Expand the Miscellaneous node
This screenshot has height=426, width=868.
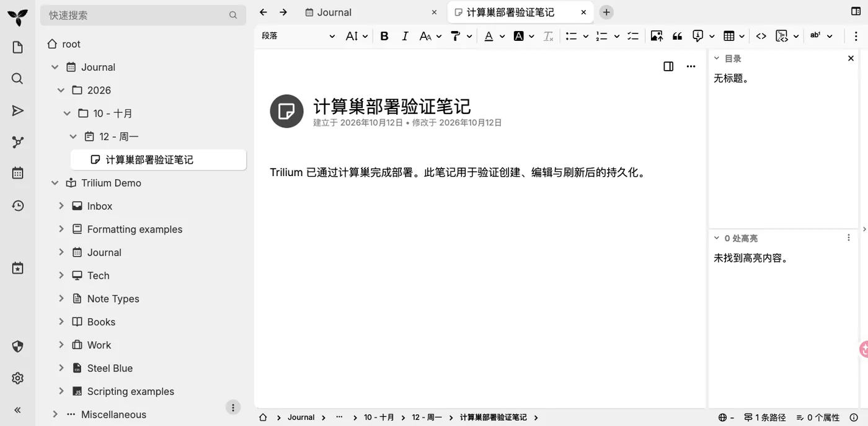55,414
